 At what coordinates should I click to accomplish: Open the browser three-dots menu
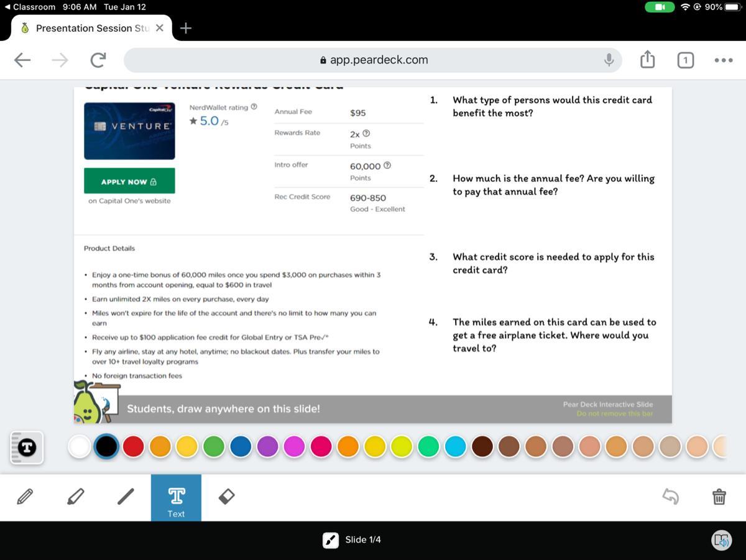point(724,60)
